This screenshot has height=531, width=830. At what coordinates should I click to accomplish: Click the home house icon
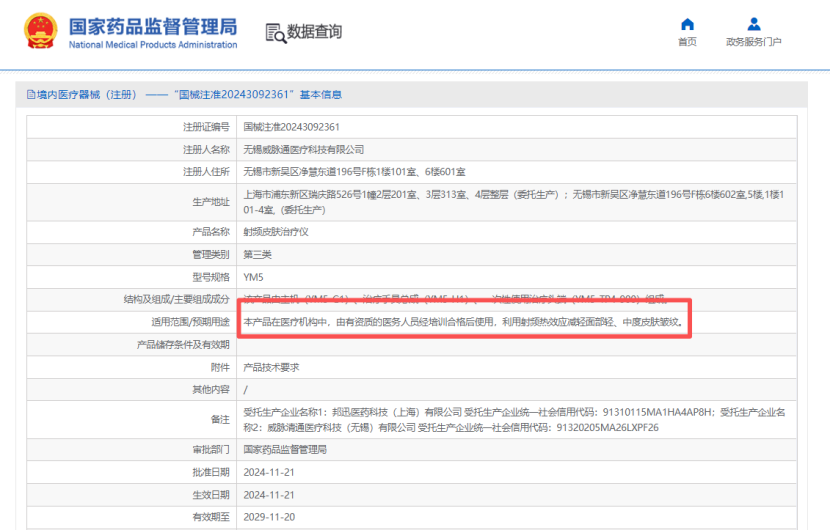pos(687,24)
